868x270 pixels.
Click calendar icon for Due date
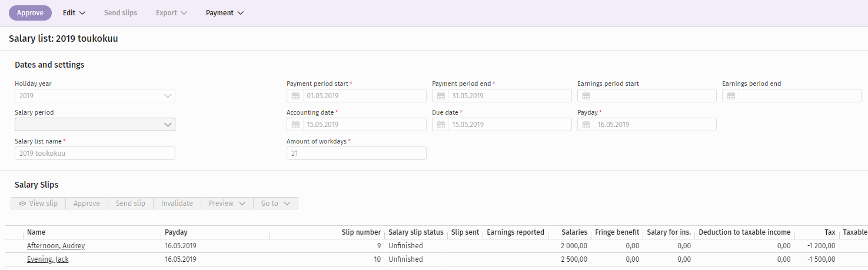[x=440, y=125]
